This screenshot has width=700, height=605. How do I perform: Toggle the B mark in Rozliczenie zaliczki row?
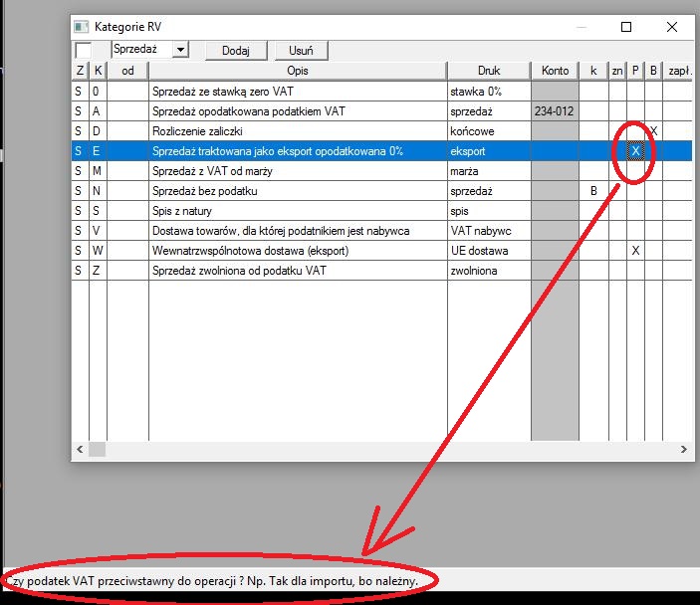pos(653,131)
